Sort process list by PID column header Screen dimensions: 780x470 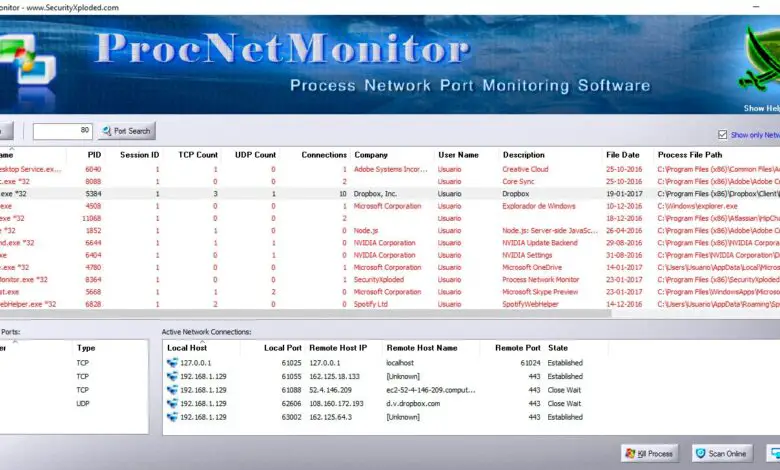tap(94, 155)
